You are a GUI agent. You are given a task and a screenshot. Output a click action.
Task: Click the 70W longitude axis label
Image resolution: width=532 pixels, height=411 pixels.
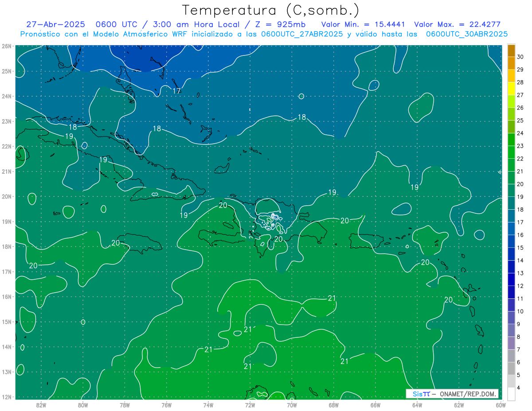[x=292, y=404]
